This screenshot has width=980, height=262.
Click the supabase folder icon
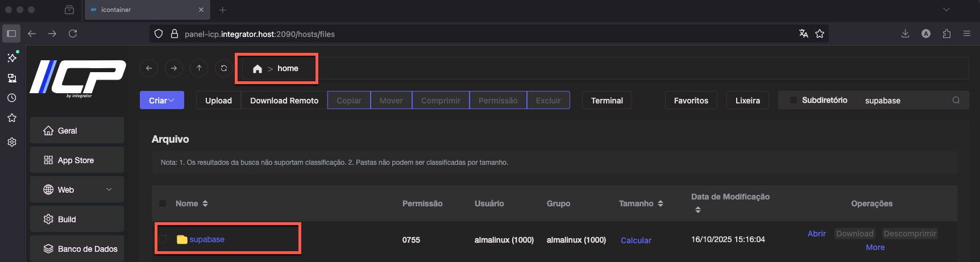tap(182, 239)
